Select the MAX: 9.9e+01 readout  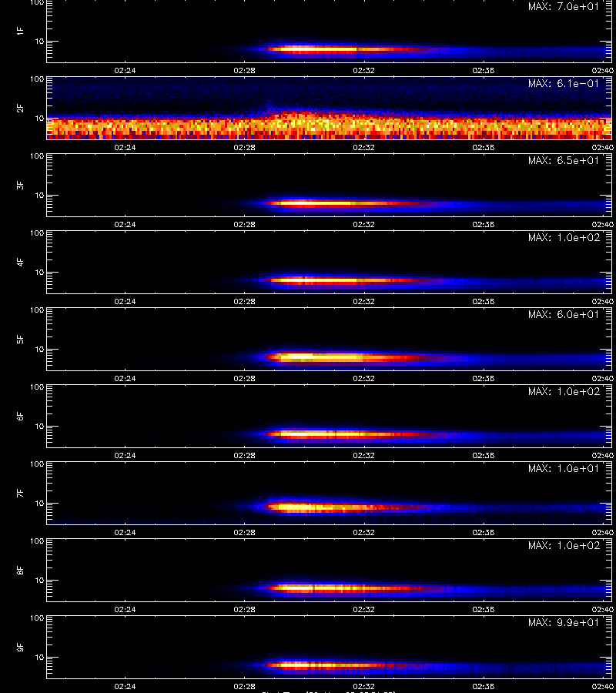(x=564, y=622)
